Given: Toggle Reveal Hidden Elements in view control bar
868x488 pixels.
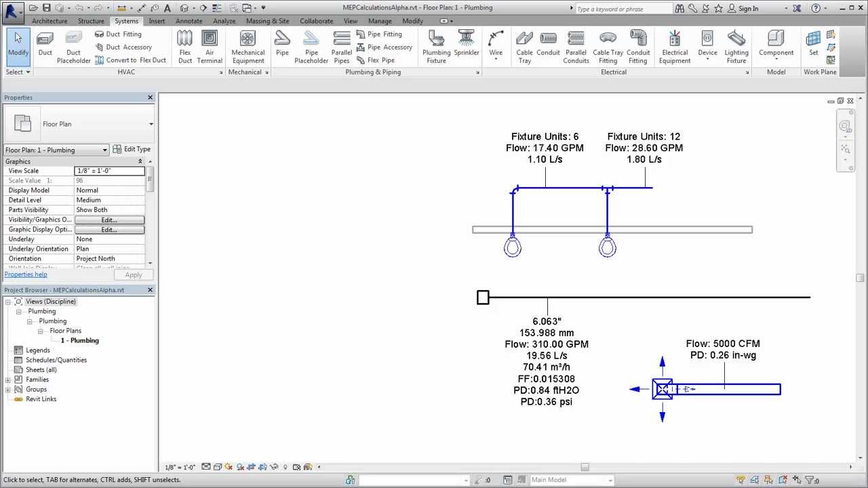Looking at the screenshot, I should tap(285, 467).
